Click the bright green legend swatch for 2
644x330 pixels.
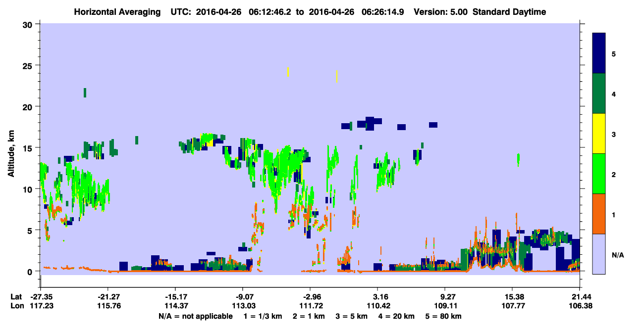coord(599,174)
